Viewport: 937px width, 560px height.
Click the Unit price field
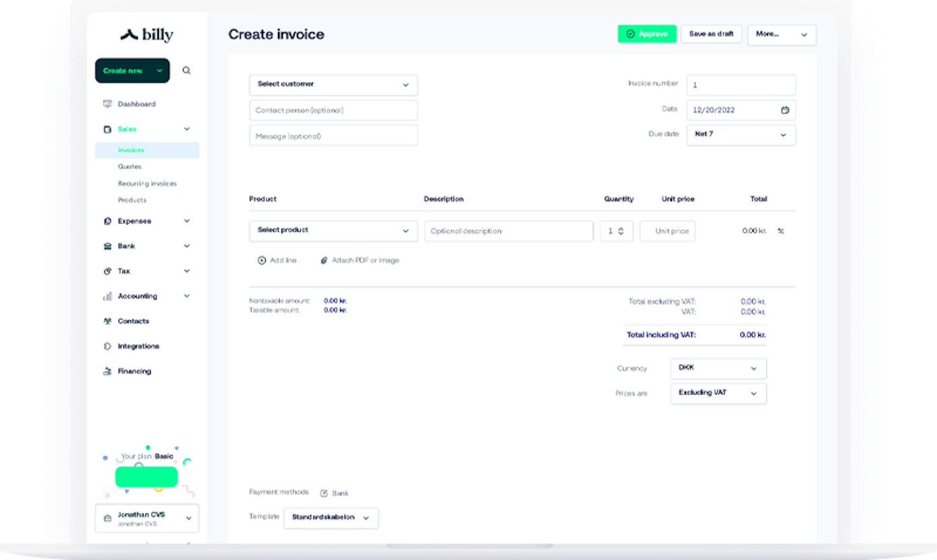[667, 231]
